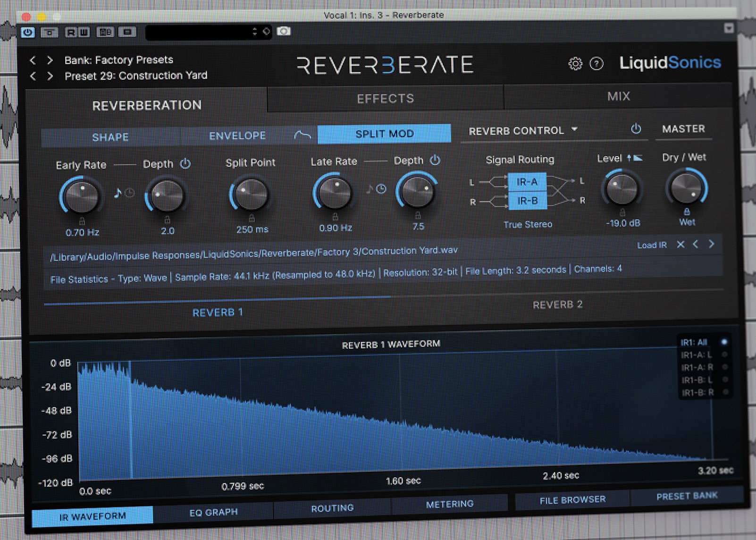Open the Reverberation main tab

click(147, 105)
